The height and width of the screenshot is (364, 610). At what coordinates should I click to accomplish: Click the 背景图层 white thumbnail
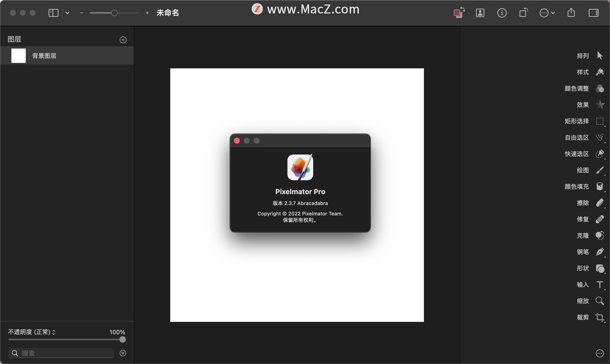tap(18, 56)
